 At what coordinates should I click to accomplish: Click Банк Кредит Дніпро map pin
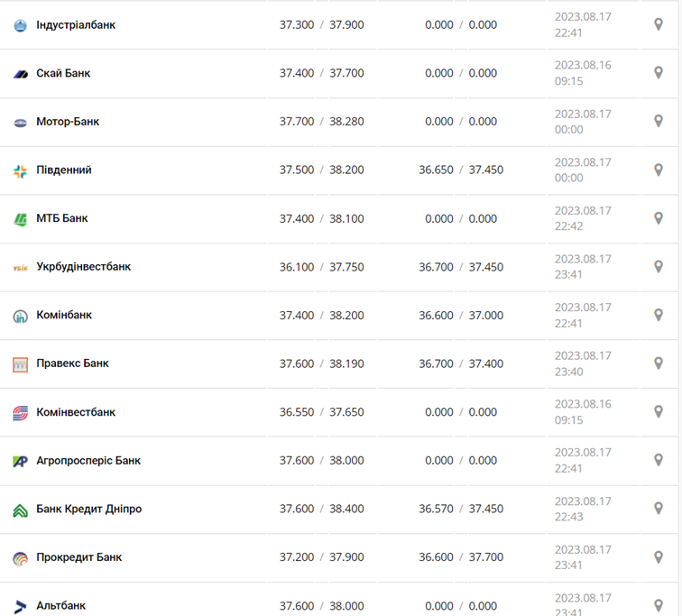tap(659, 509)
